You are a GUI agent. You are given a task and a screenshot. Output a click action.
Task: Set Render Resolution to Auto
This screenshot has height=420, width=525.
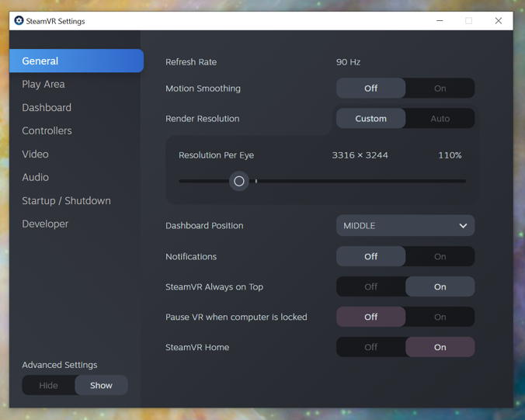440,119
